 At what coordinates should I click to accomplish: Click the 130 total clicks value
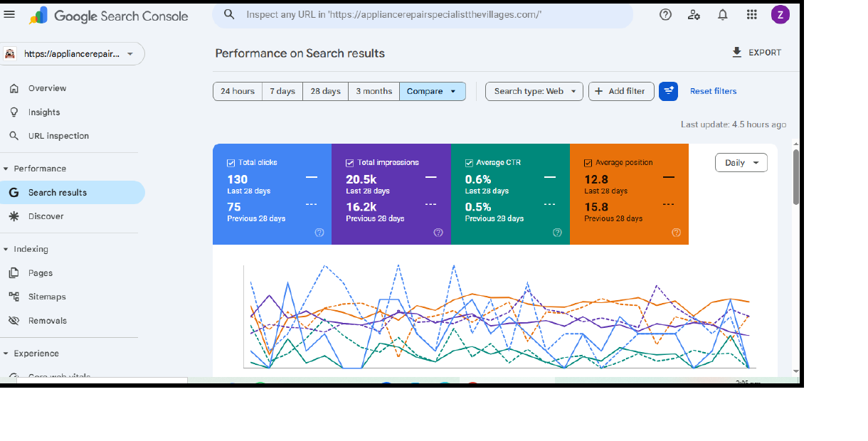238,180
